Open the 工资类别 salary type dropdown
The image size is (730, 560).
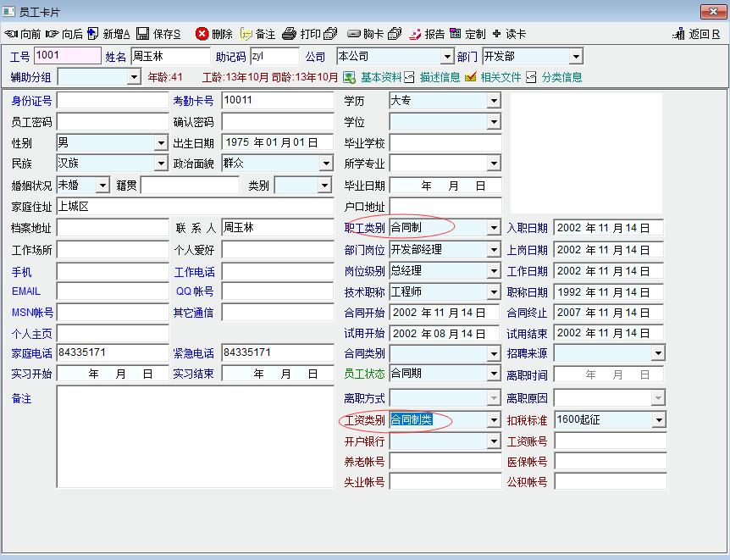coord(494,420)
